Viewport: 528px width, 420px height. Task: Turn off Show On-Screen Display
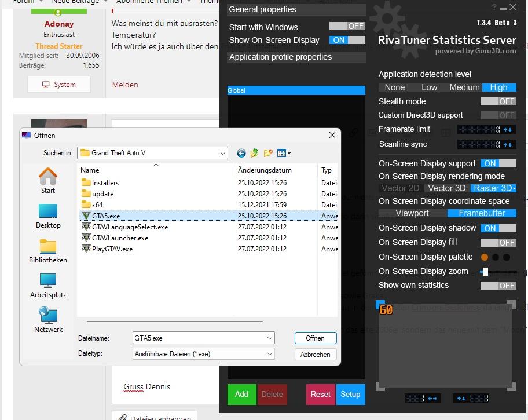347,40
